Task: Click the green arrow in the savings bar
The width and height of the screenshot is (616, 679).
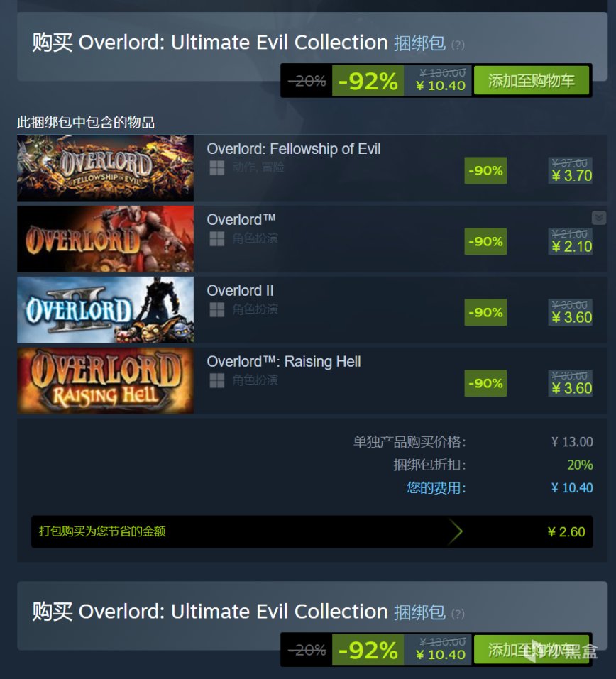Action: pos(455,531)
